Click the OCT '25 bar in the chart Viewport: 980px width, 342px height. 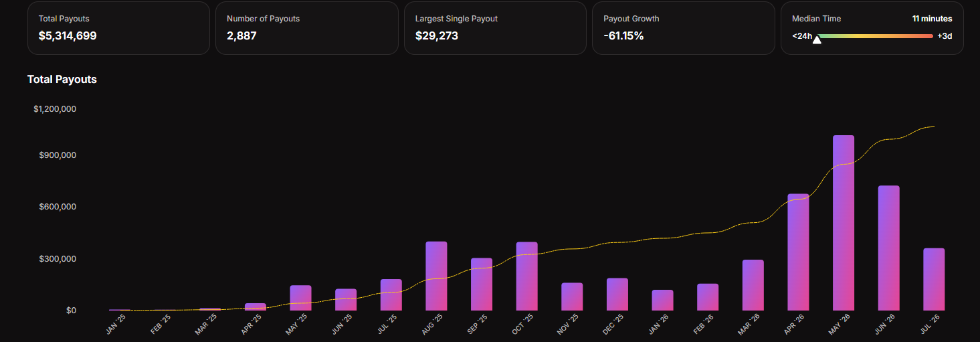526,276
